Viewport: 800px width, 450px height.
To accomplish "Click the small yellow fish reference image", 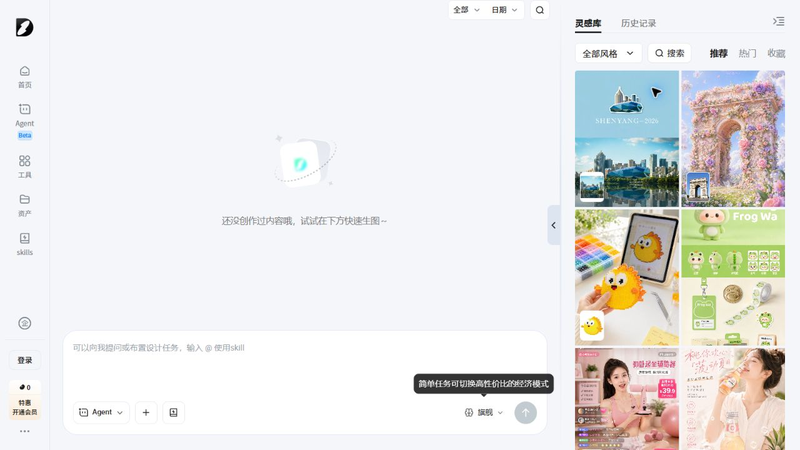I will [x=592, y=326].
